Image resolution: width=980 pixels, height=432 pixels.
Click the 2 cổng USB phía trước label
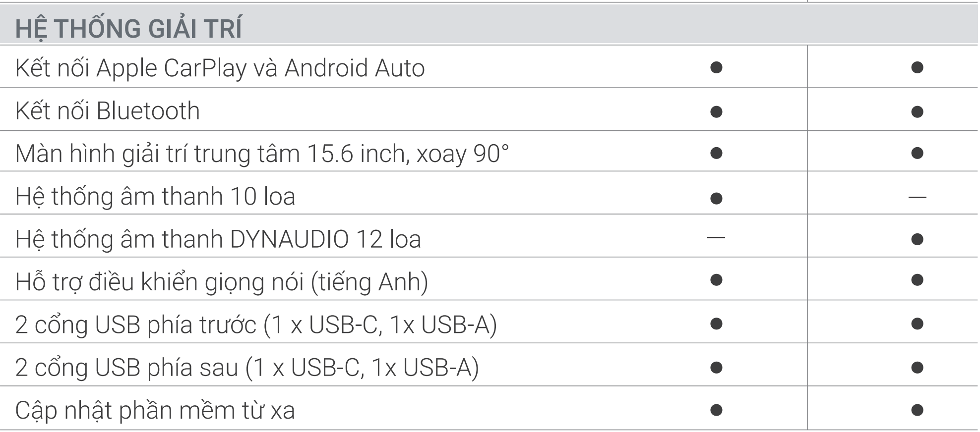coord(256,325)
